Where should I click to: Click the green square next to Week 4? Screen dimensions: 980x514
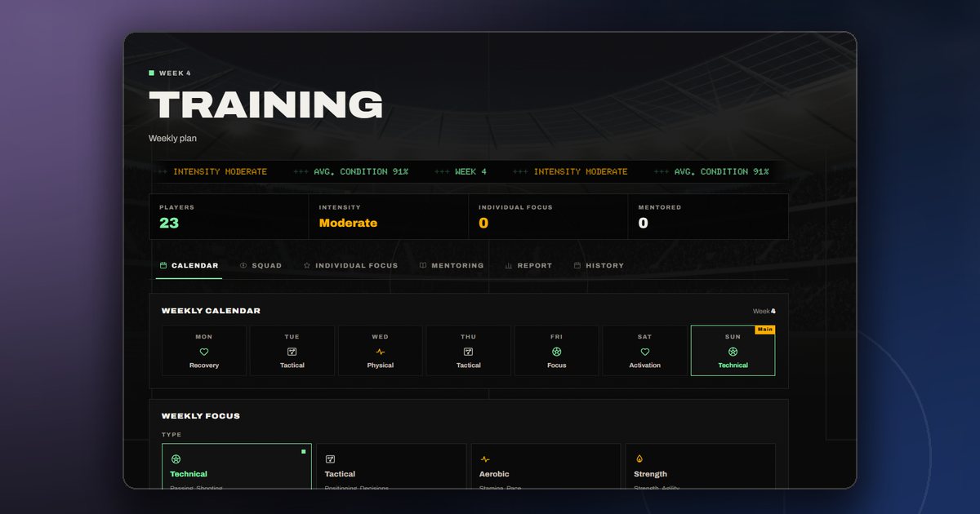coord(152,73)
